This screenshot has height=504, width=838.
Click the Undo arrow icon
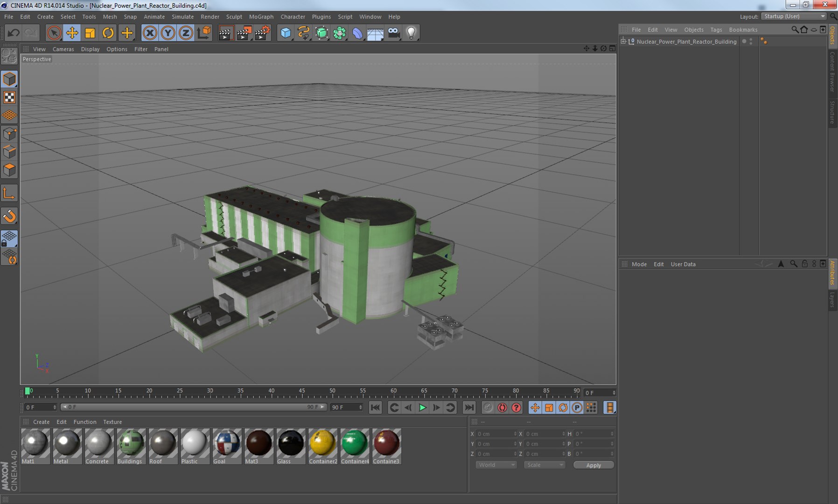[x=14, y=33]
